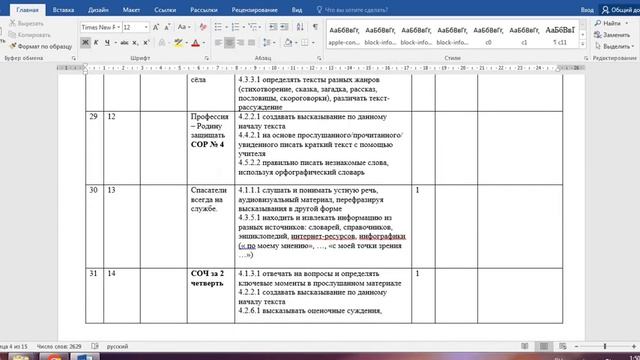Viewport: 640px width, 360px height.
Task: Open highlight color dropdown arrow
Action: (187, 42)
